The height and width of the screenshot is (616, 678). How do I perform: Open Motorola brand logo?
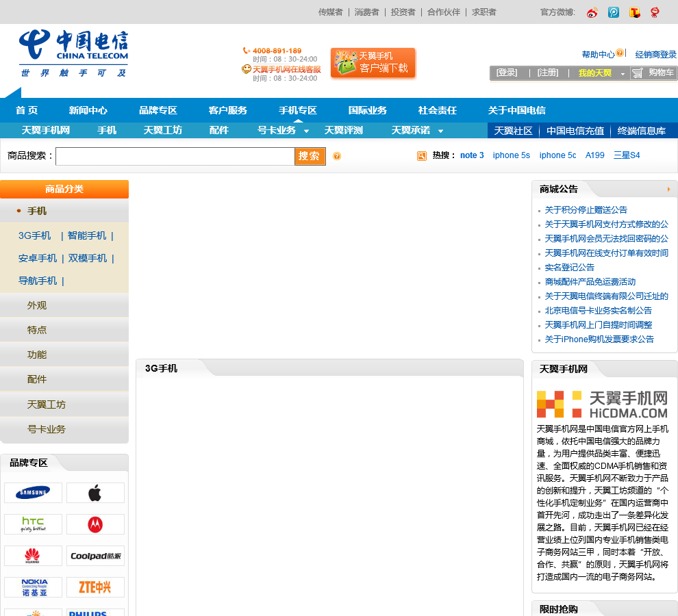(95, 524)
